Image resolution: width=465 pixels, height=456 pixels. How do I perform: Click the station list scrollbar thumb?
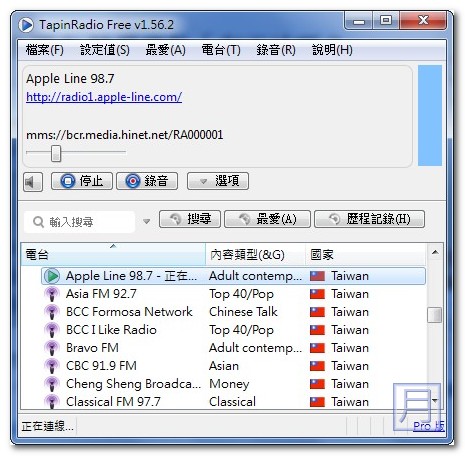pos(435,315)
